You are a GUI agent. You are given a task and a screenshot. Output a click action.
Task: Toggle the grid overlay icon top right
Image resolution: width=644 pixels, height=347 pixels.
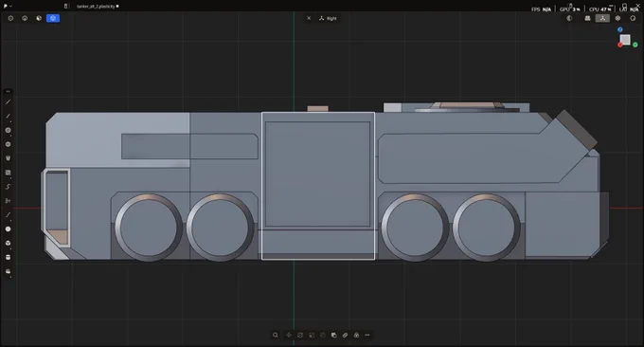click(x=587, y=18)
